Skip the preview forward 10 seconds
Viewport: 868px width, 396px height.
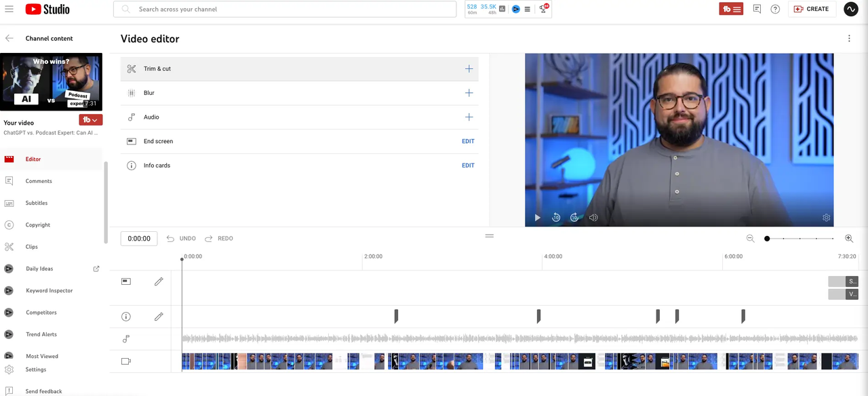(574, 218)
